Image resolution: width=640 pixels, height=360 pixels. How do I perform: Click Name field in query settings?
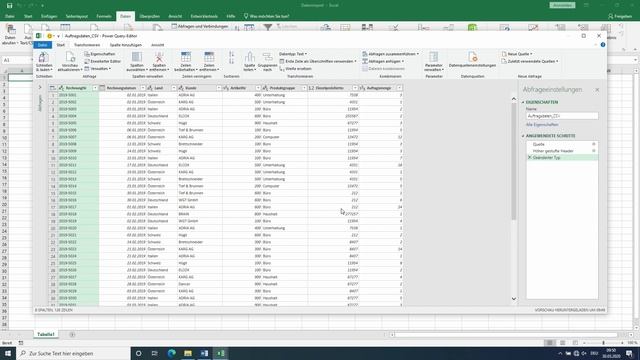562,116
